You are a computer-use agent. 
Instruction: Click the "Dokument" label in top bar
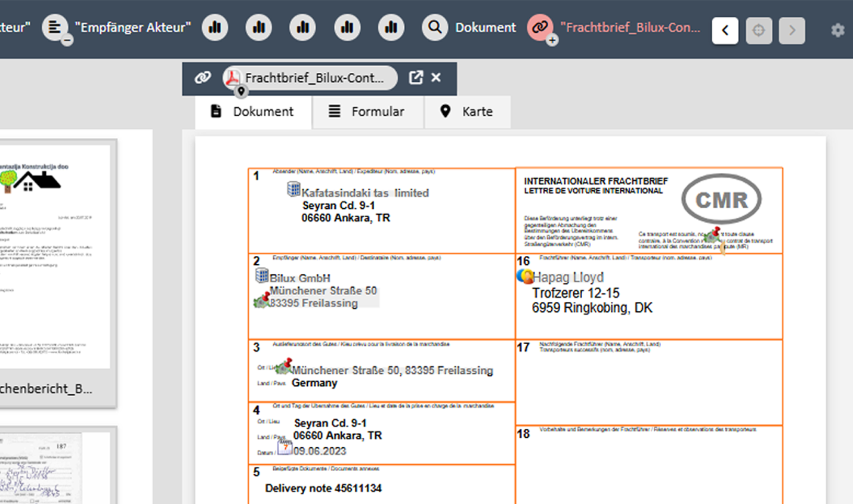click(486, 27)
